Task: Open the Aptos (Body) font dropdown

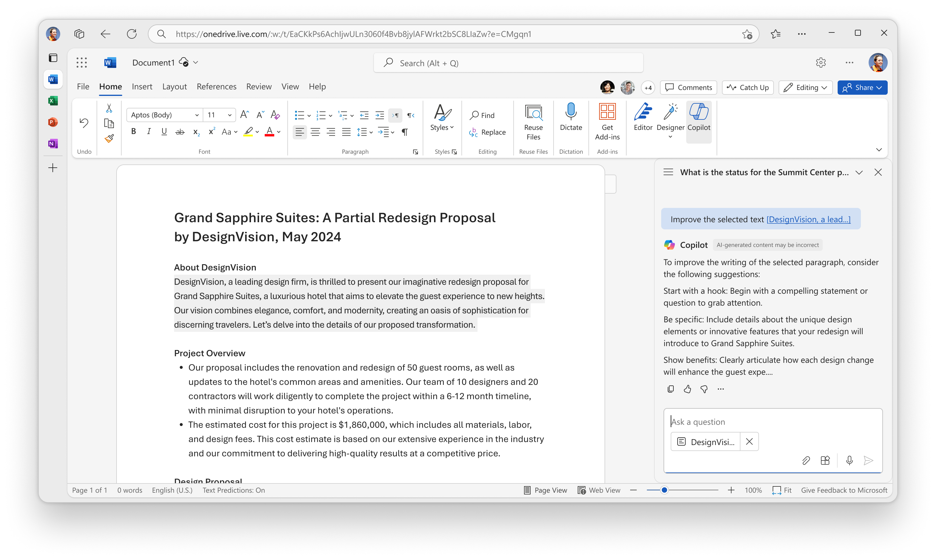Action: click(x=165, y=115)
